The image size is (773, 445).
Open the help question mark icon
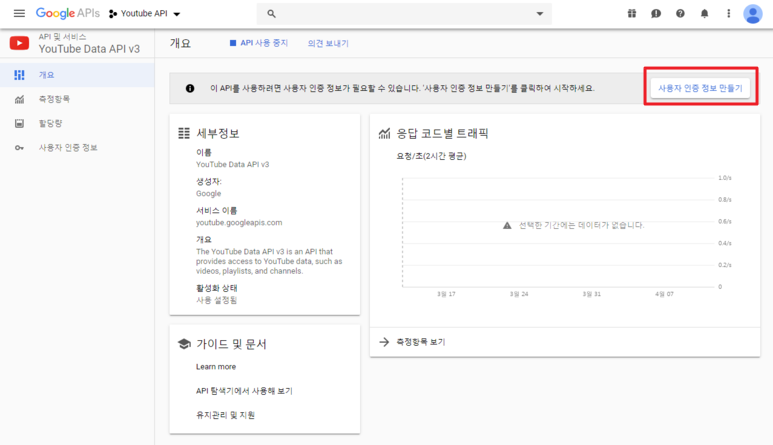[680, 14]
